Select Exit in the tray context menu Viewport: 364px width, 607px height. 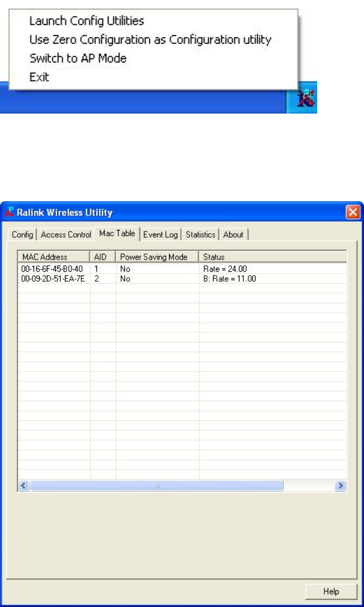coord(39,77)
